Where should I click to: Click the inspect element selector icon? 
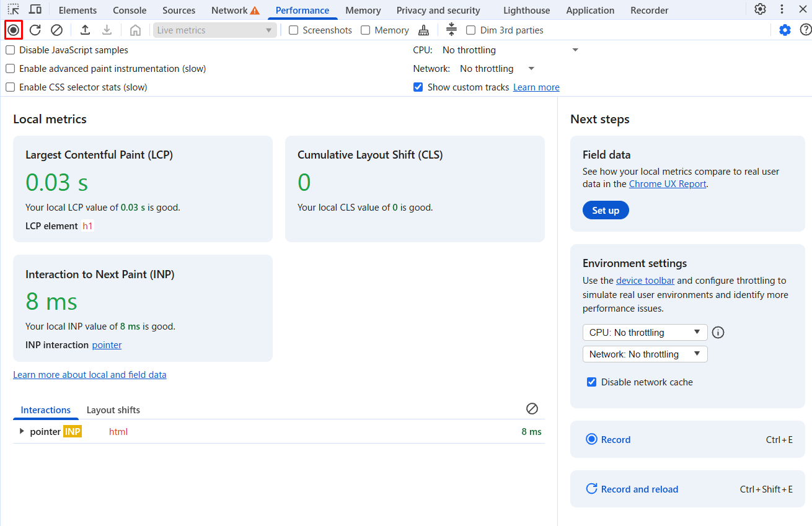pos(13,10)
